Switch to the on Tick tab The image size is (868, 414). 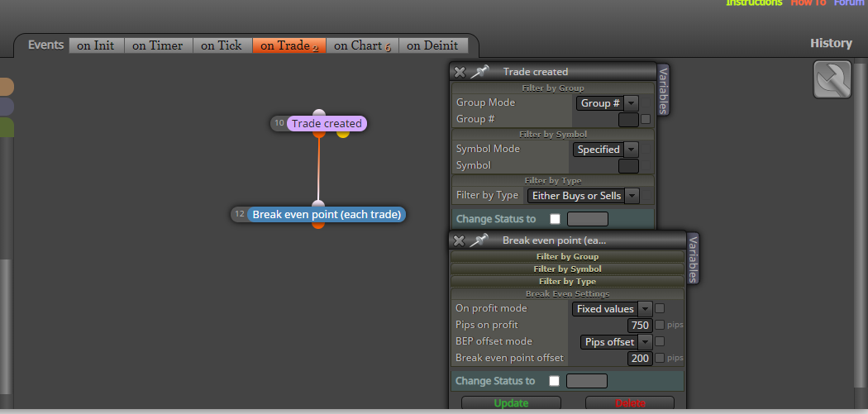(x=222, y=45)
